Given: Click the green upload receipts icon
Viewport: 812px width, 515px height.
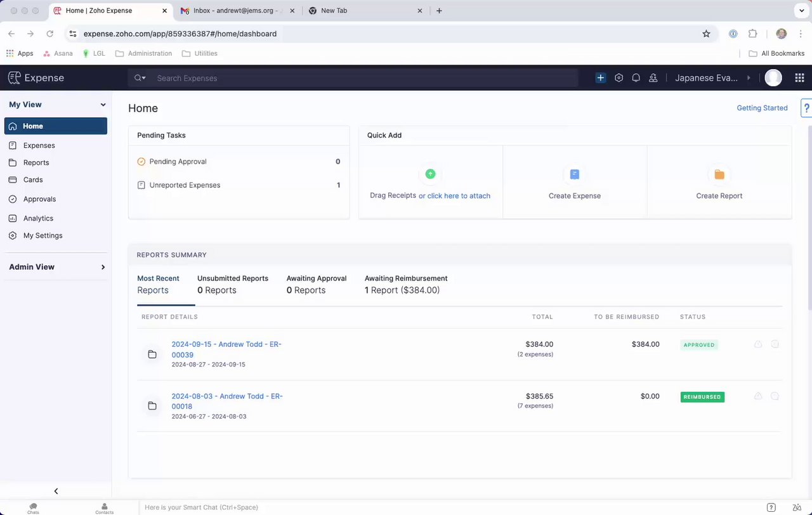Looking at the screenshot, I should tap(430, 174).
